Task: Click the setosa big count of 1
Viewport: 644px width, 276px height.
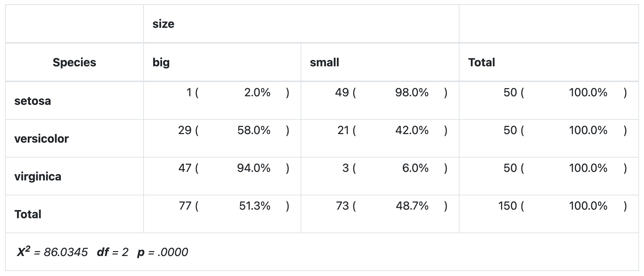Action: tap(189, 93)
